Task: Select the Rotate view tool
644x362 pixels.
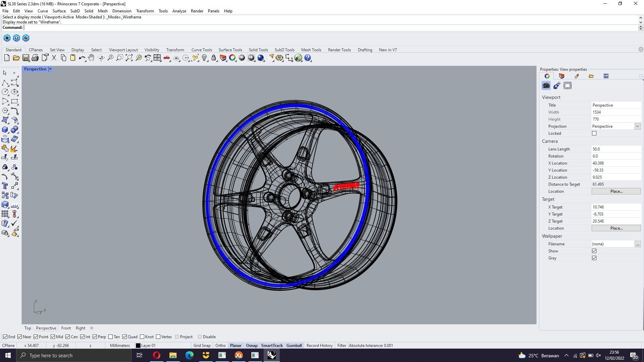Action: (x=101, y=58)
